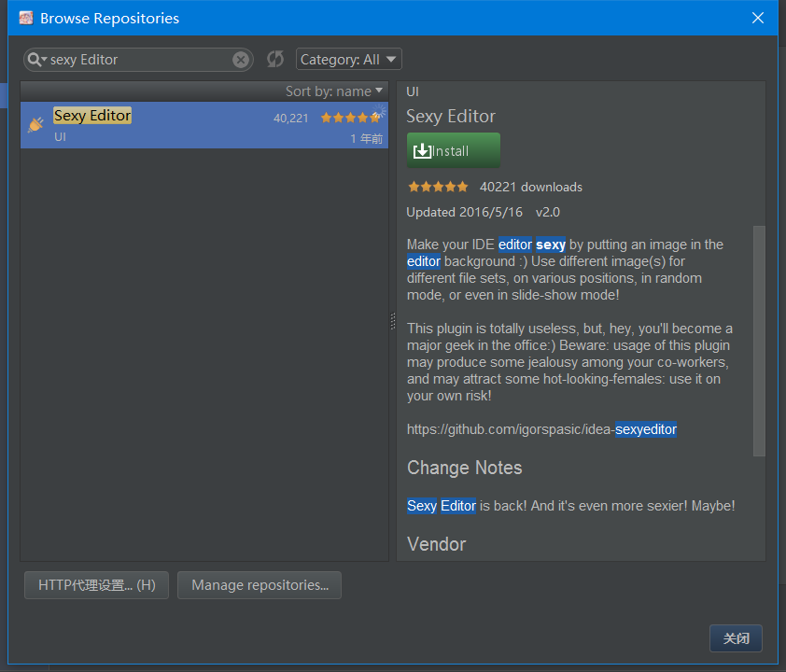Click the Browse Repositories title bar app icon
Viewport: 786px width, 672px height.
pyautogui.click(x=26, y=18)
